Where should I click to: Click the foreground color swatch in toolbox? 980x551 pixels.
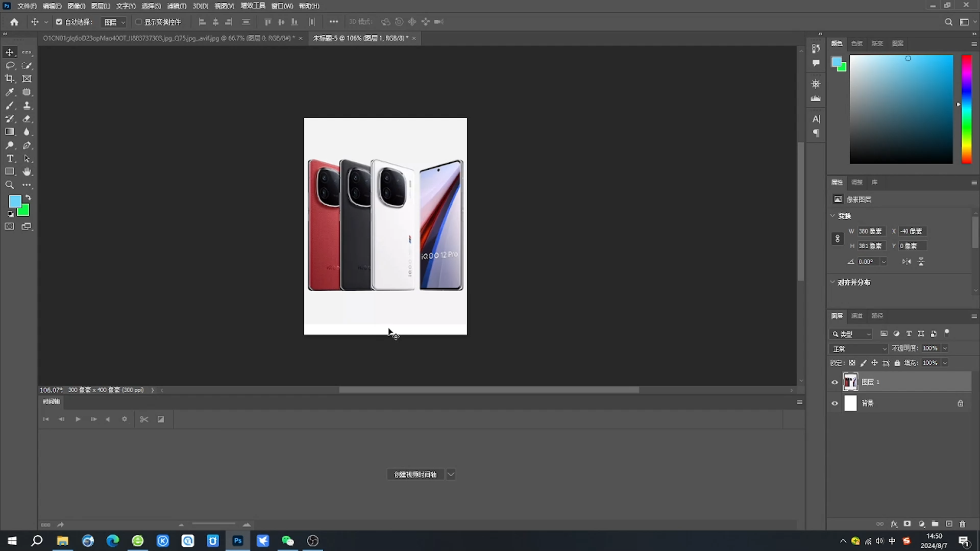tap(14, 201)
